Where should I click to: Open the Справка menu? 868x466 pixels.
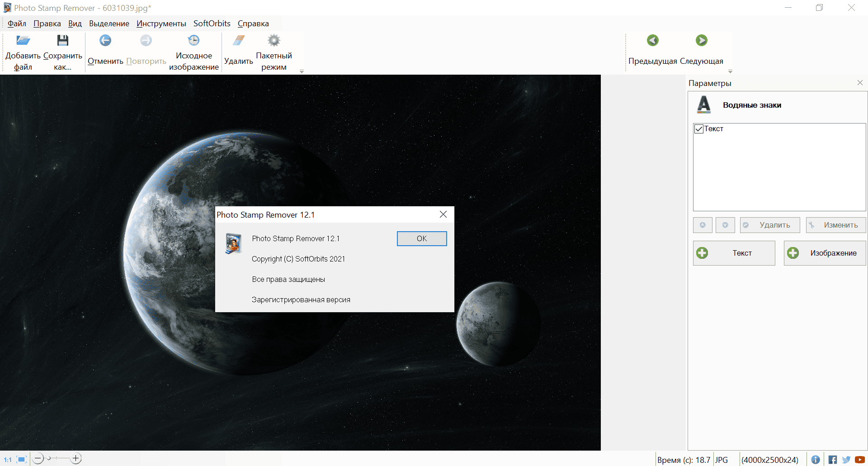pos(253,24)
